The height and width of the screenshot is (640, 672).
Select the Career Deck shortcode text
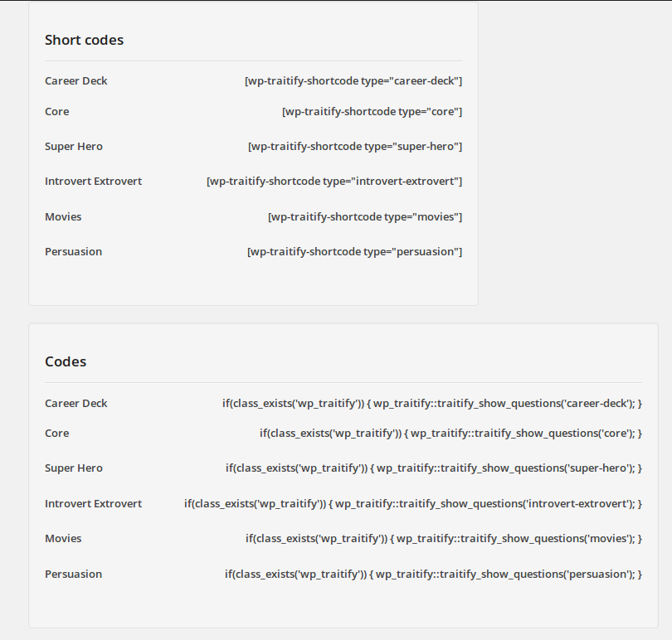[x=353, y=81]
